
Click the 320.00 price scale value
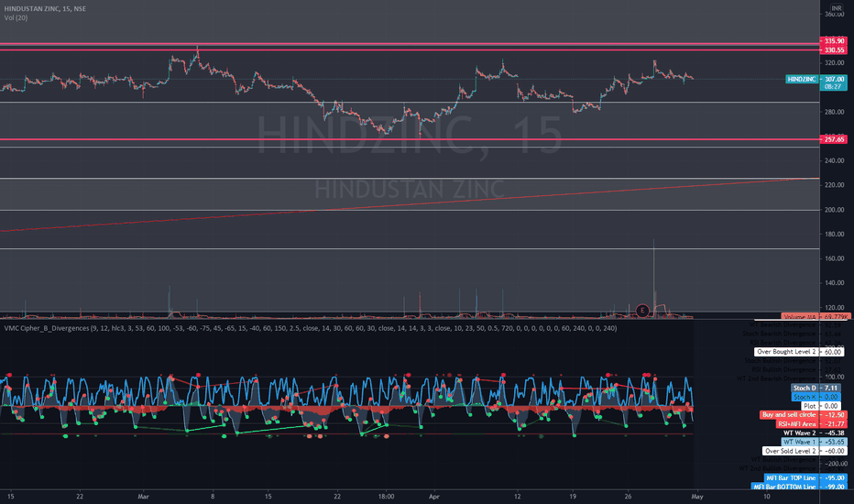(x=835, y=62)
